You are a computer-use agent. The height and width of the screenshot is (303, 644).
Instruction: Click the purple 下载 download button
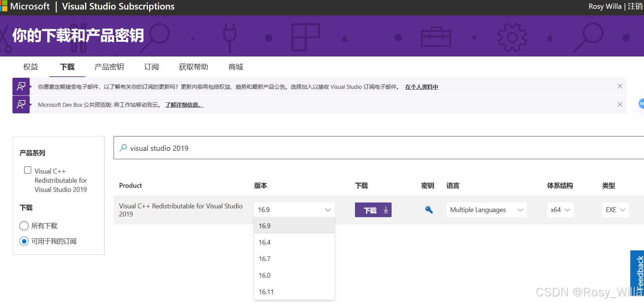373,210
